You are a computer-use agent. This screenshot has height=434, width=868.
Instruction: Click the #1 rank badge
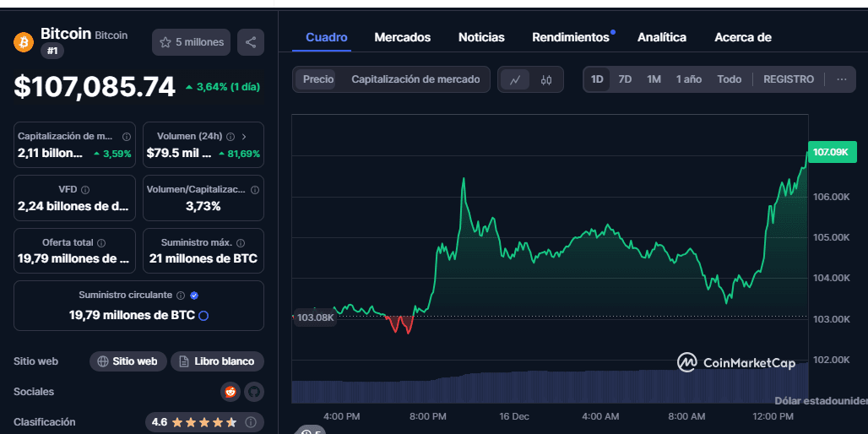52,51
